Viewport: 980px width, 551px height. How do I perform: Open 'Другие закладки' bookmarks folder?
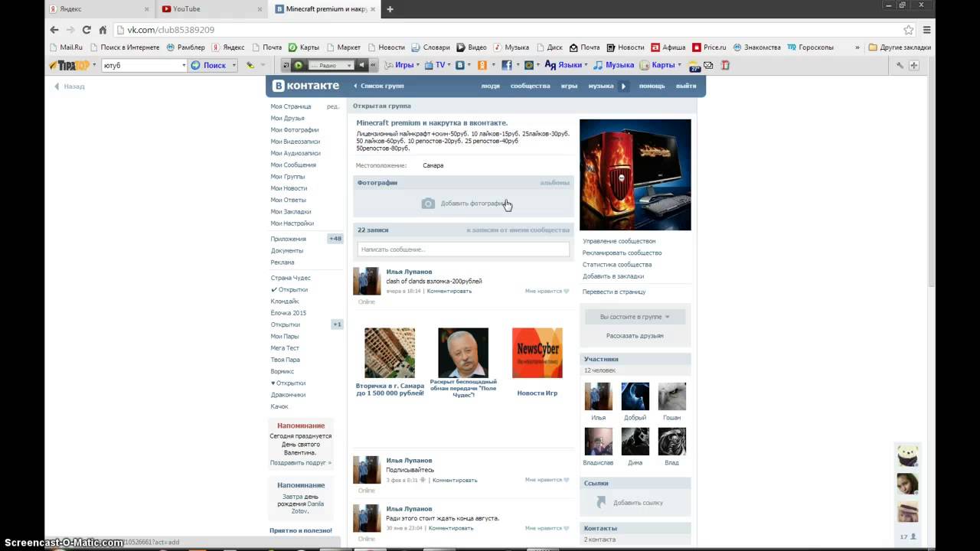(899, 47)
